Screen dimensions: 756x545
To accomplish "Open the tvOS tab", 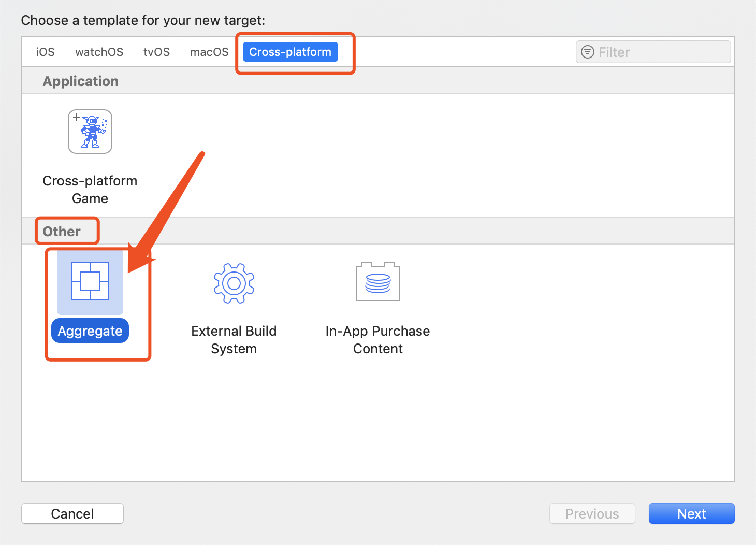I will click(x=157, y=52).
